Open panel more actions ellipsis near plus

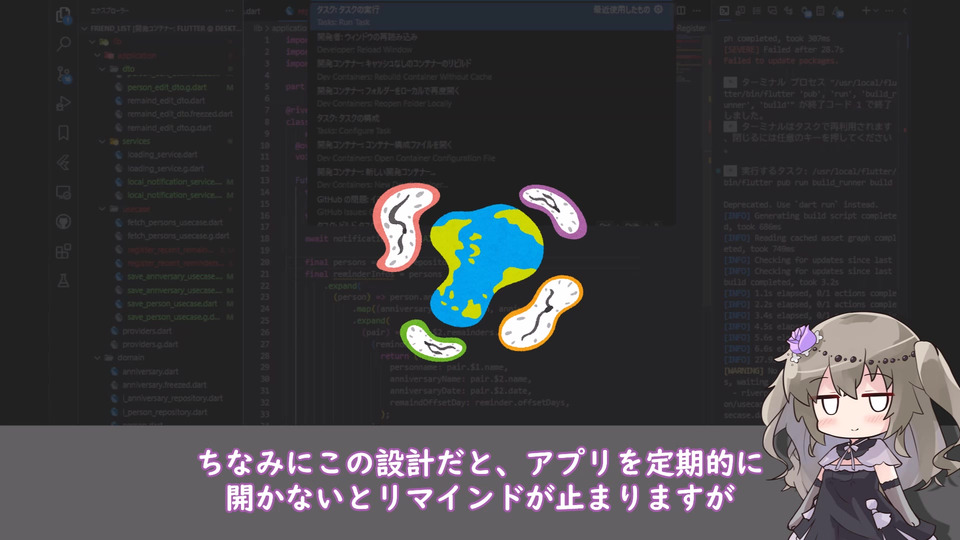pyautogui.click(x=890, y=11)
